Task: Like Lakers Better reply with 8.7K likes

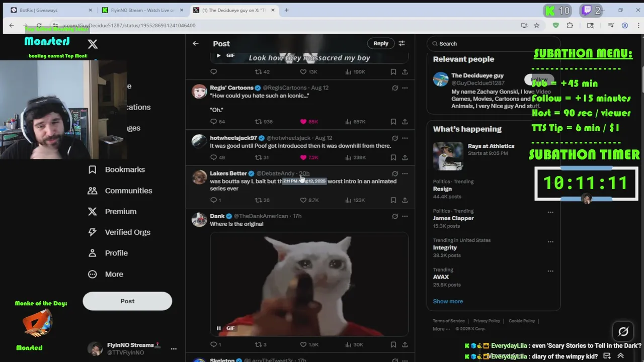Action: 303,200
